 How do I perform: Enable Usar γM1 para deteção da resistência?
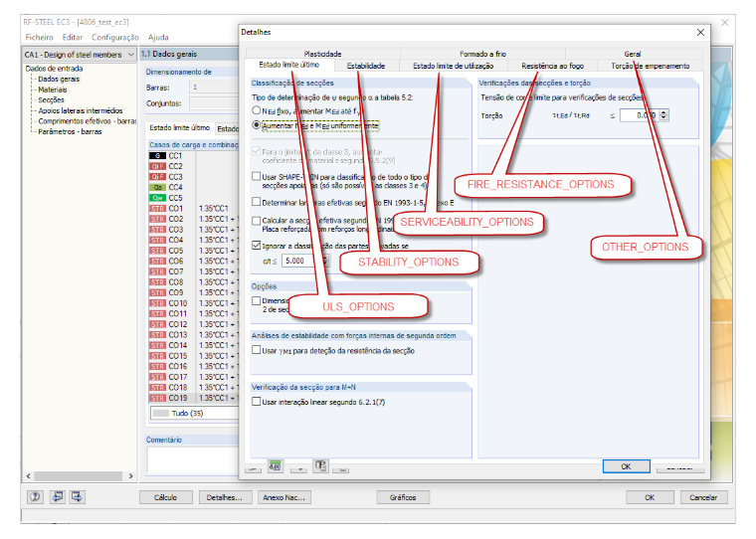click(x=257, y=350)
